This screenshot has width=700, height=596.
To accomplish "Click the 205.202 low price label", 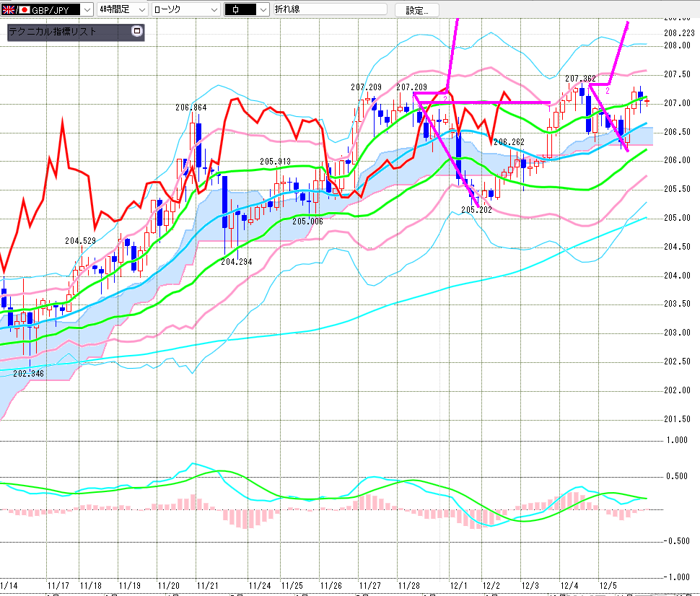I will click(476, 209).
